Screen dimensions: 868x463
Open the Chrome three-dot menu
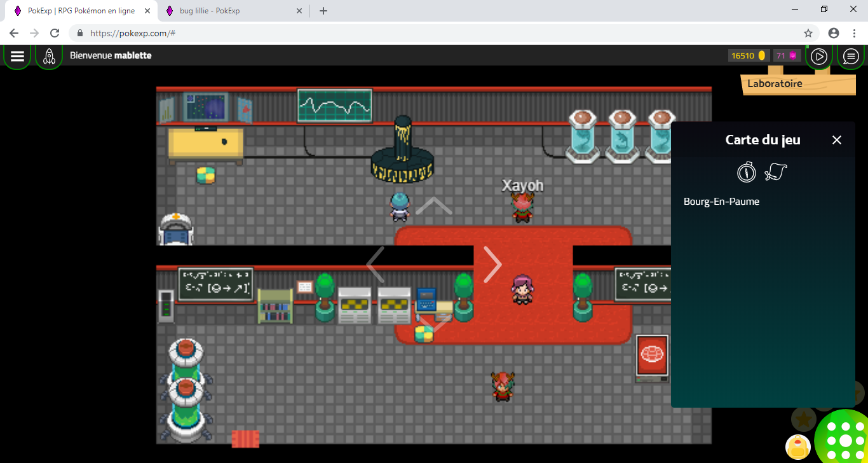click(x=853, y=33)
